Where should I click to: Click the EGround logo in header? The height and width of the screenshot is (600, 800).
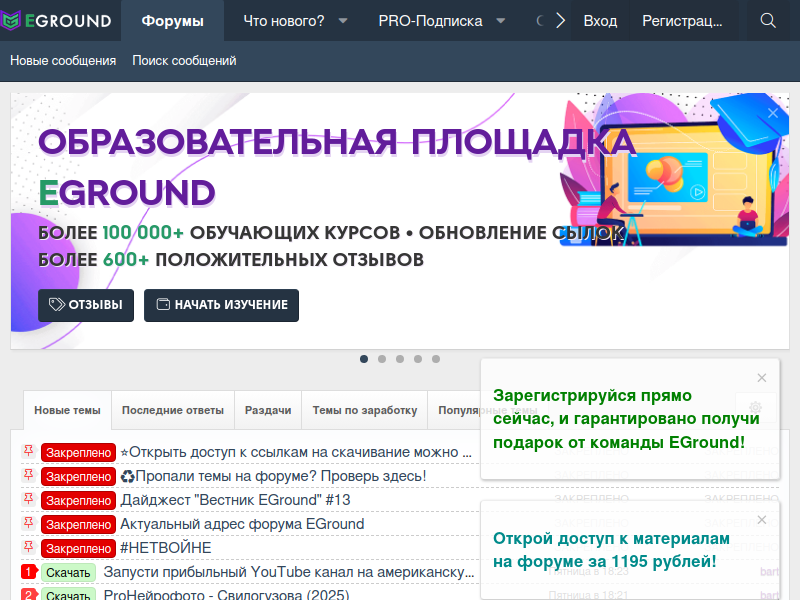[56, 20]
